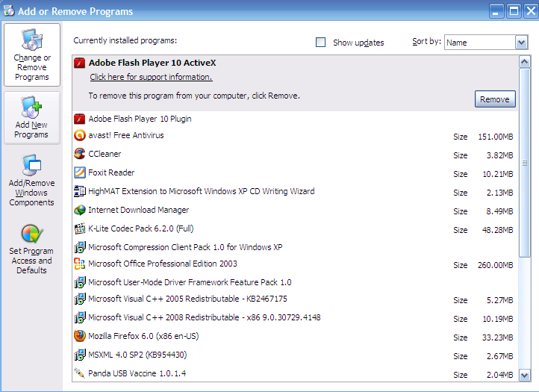Viewport: 539px width, 392px height.
Task: Open the Sort by dropdown arrow
Action: [522, 43]
